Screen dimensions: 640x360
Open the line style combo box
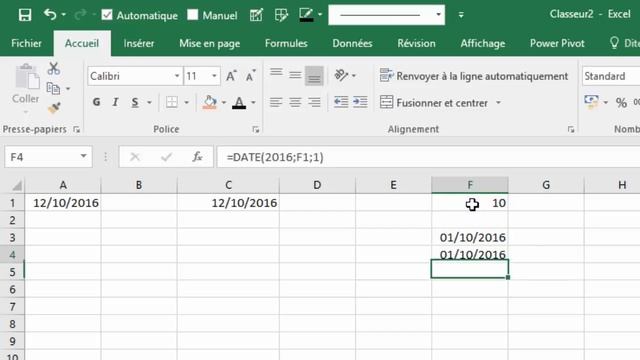pyautogui.click(x=387, y=15)
